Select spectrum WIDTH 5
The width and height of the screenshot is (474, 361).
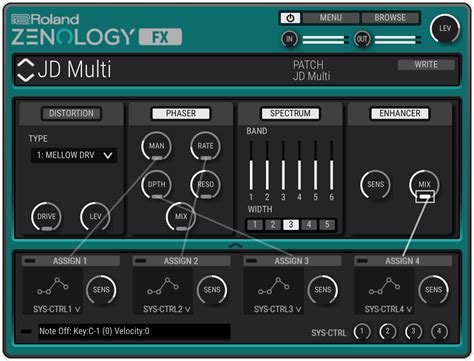coord(327,225)
